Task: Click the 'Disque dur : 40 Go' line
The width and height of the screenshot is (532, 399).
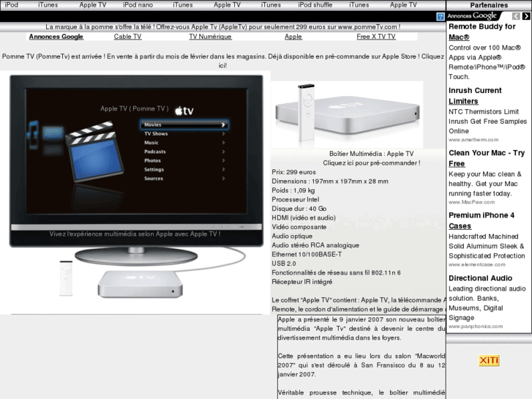Action: pos(299,209)
